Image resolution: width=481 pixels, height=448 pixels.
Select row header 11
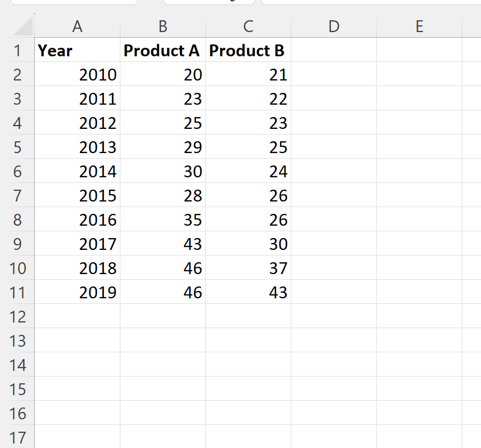coord(17,292)
